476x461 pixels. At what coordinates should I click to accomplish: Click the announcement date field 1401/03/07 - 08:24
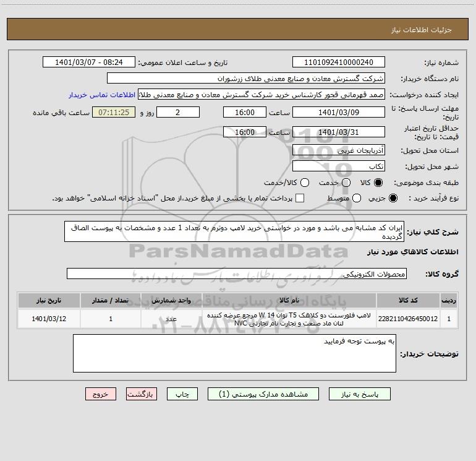89,62
